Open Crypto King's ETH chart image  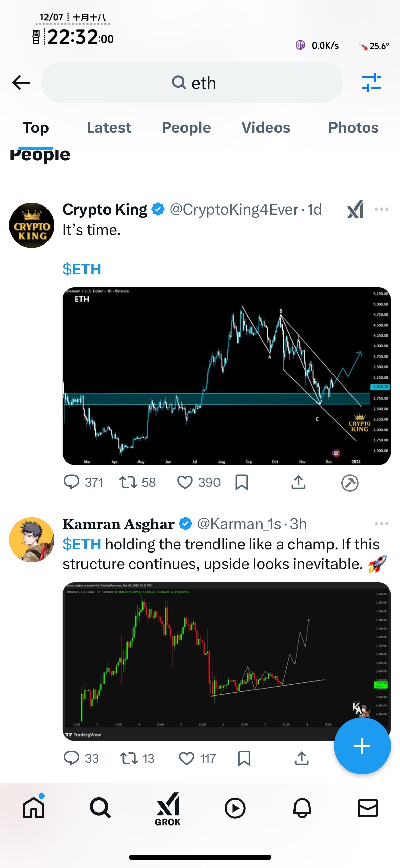pos(226,376)
